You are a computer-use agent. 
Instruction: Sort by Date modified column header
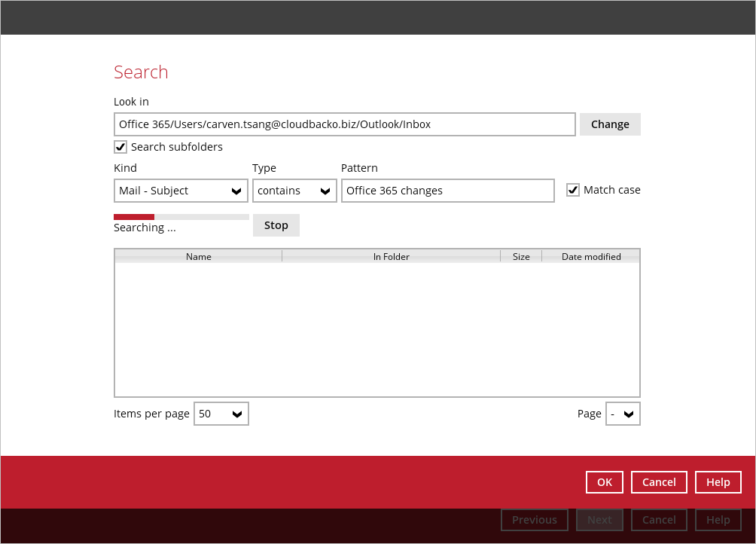(591, 256)
